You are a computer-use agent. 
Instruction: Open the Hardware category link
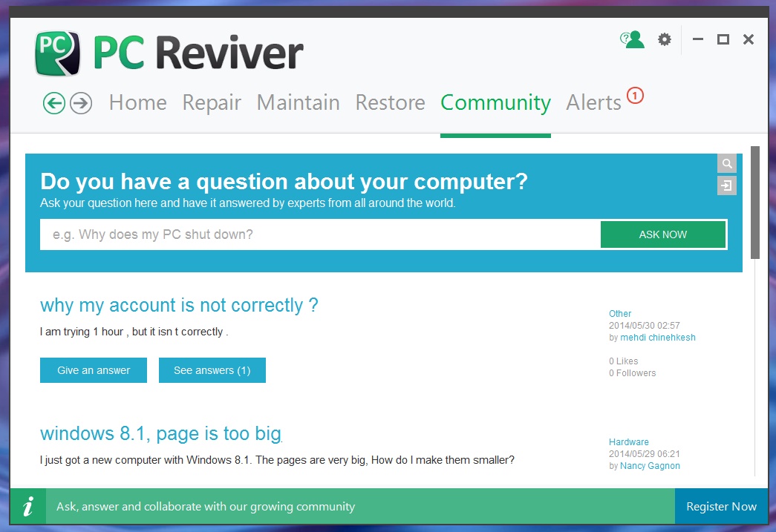pyautogui.click(x=628, y=442)
